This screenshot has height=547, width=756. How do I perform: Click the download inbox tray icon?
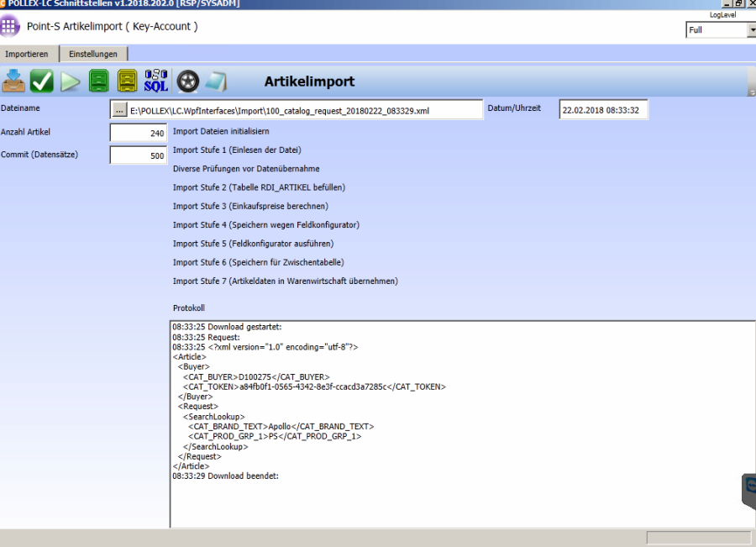13,81
